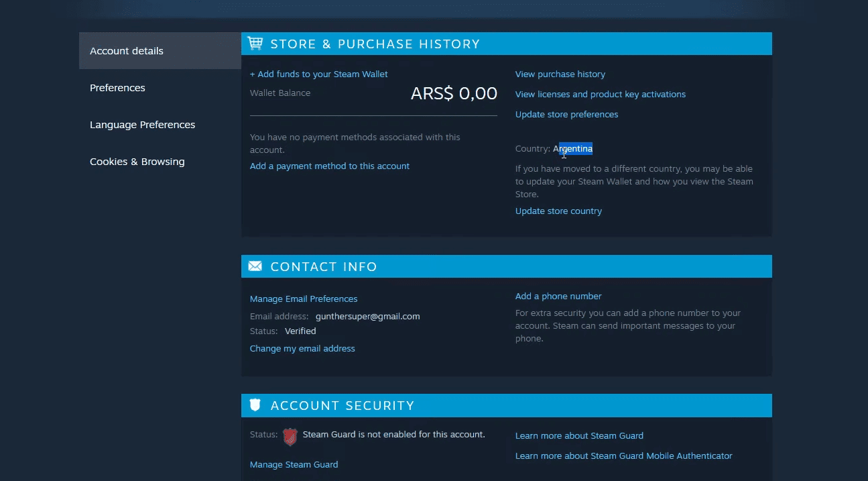Click the envelope icon in Contact Info header

[255, 266]
